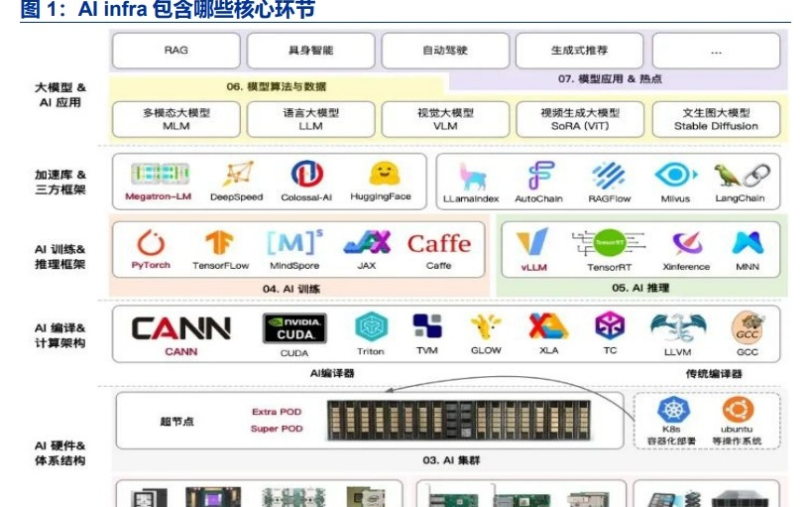Image resolution: width=812 pixels, height=507 pixels.
Task: Click the NVIDIA CUDA logo
Action: [x=294, y=328]
